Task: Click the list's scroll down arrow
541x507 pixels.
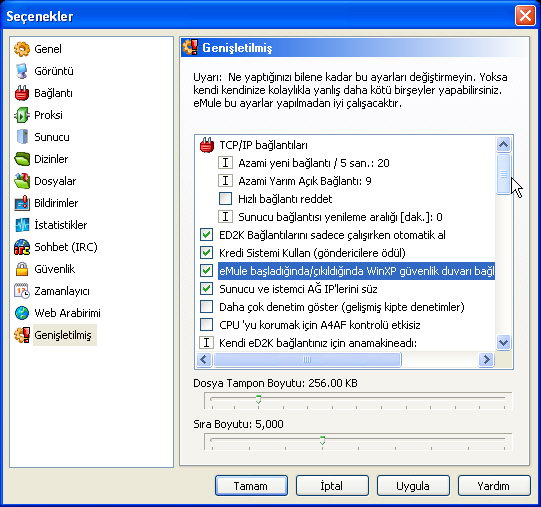Action: coord(503,343)
